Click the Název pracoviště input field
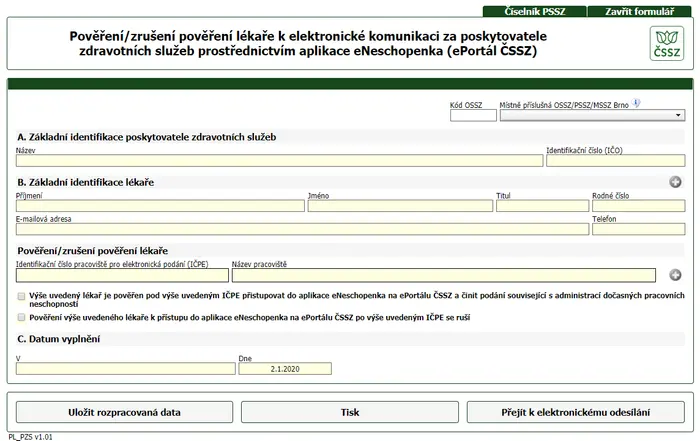Image resolution: width=700 pixels, height=441 pixels. [444, 275]
